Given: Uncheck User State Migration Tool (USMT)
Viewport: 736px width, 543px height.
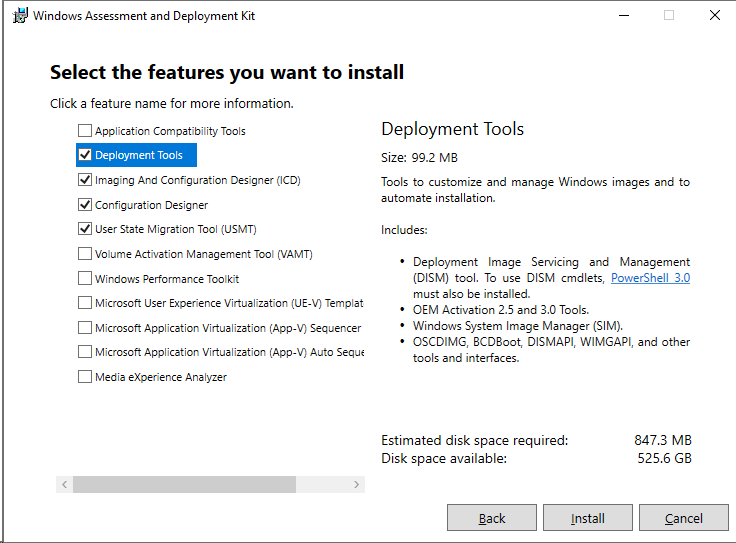Looking at the screenshot, I should click(x=85, y=229).
